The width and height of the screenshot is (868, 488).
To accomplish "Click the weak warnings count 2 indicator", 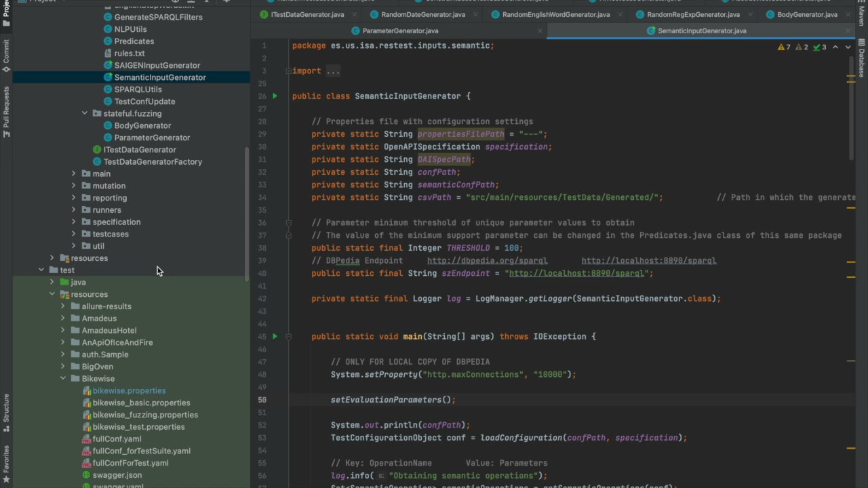I will [802, 47].
